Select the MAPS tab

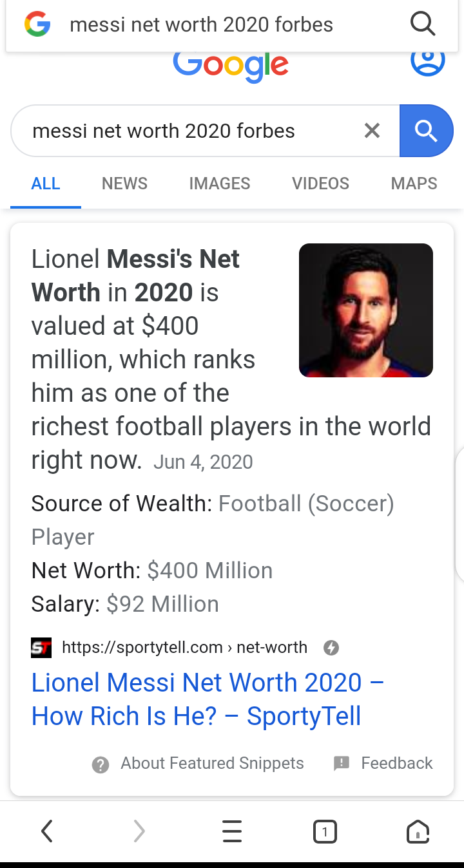point(414,184)
